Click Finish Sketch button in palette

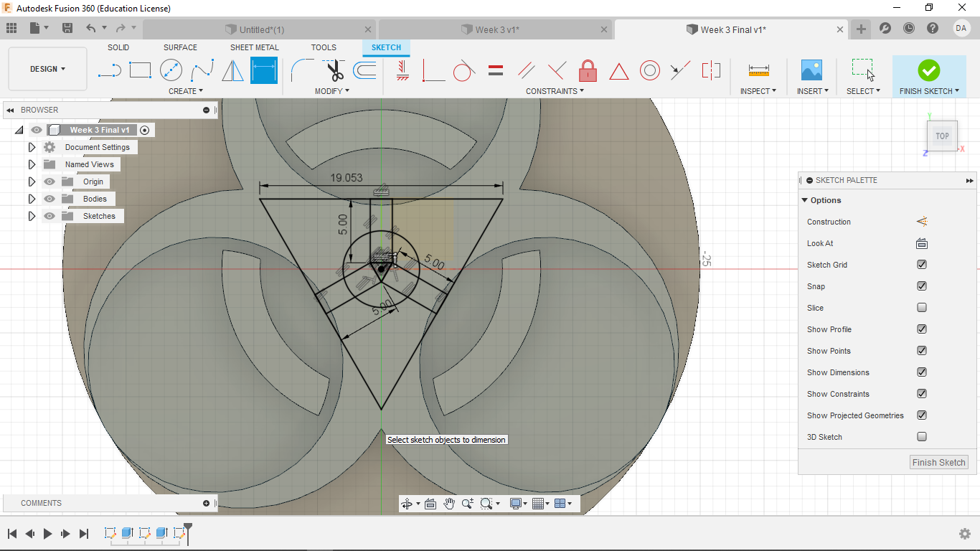938,462
